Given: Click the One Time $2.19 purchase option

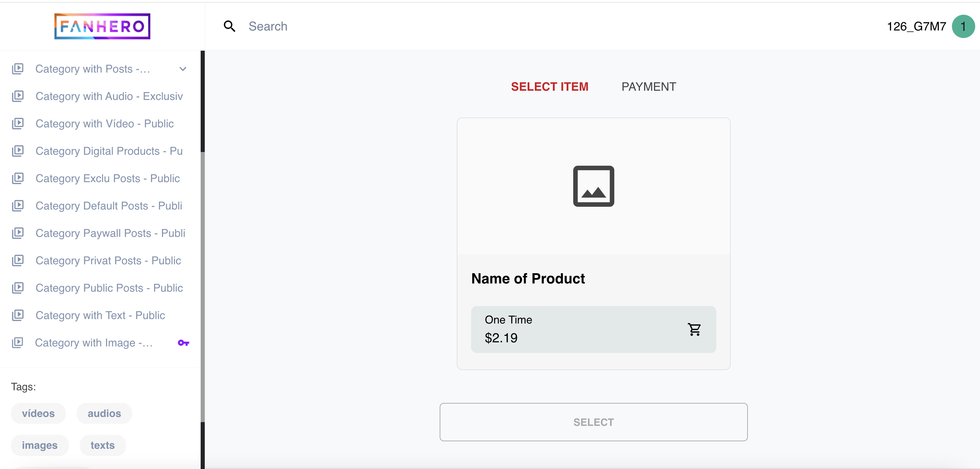Looking at the screenshot, I should [593, 330].
